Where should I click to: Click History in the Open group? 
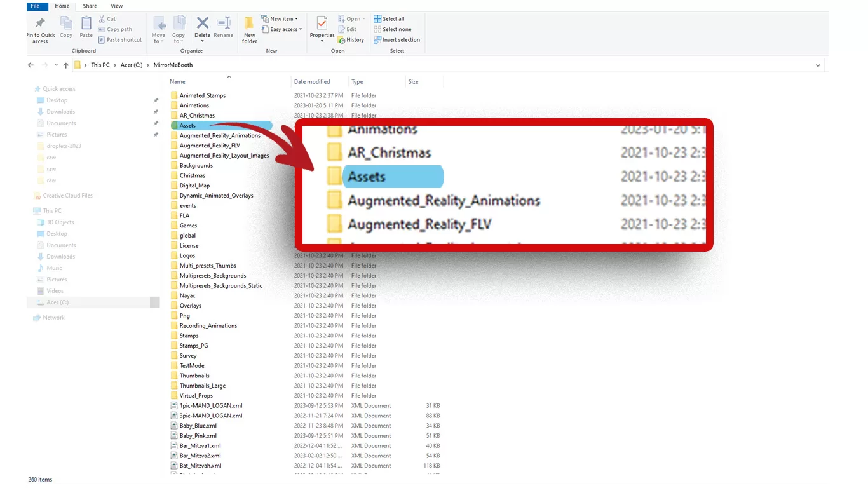351,39
